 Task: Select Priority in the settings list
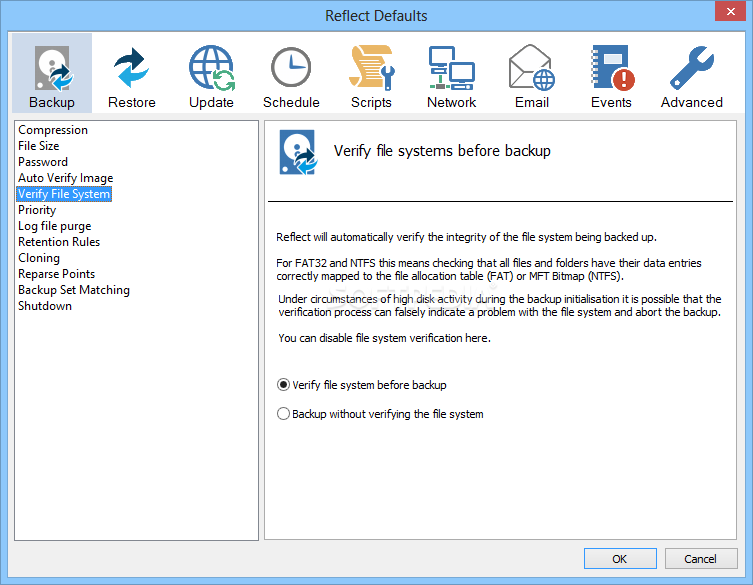point(37,210)
